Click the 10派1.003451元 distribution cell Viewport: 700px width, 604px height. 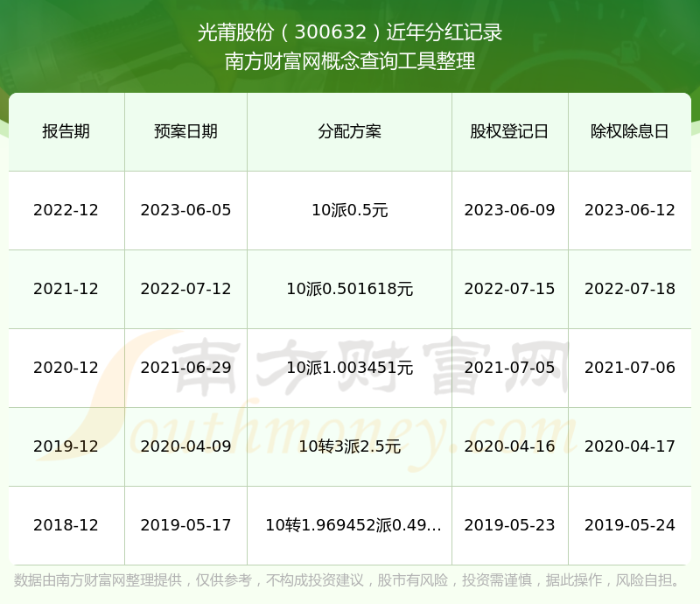pyautogui.click(x=349, y=368)
